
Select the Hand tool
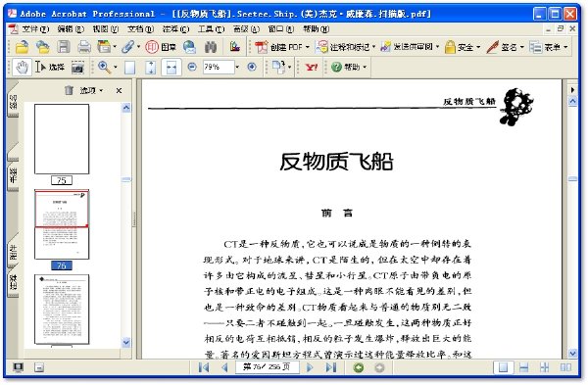coord(23,67)
